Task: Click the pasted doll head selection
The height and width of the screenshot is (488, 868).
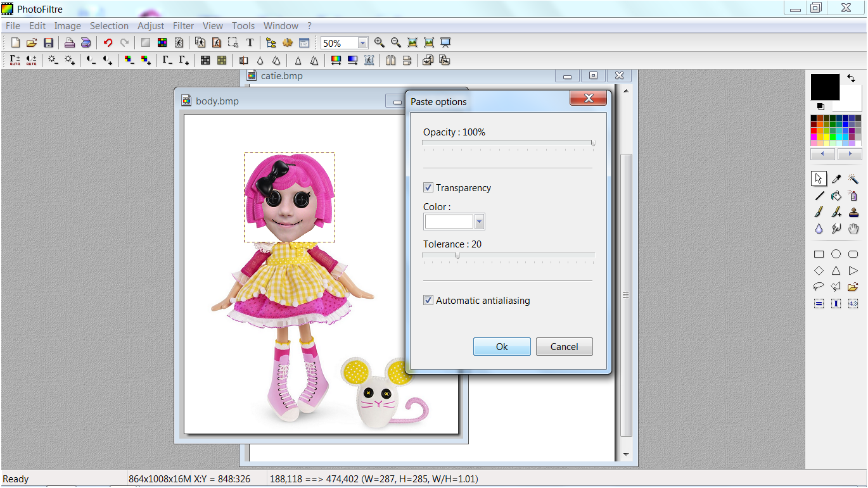Action: (x=290, y=197)
